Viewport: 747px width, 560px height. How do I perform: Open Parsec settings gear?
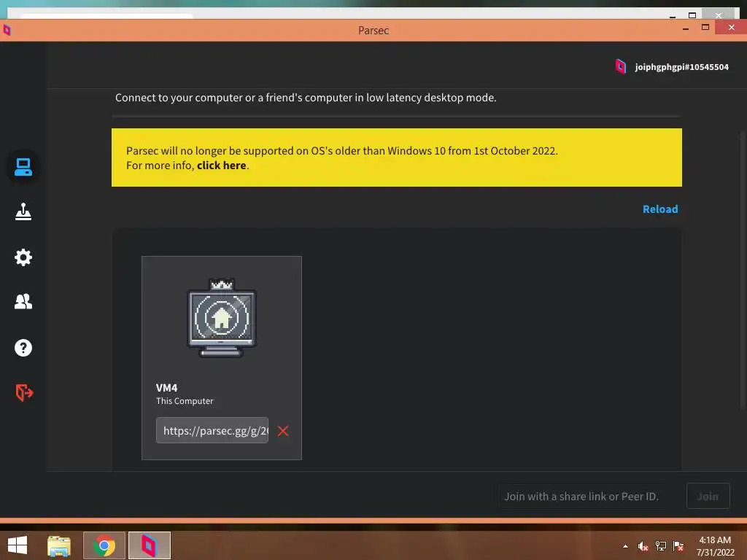[x=23, y=257]
